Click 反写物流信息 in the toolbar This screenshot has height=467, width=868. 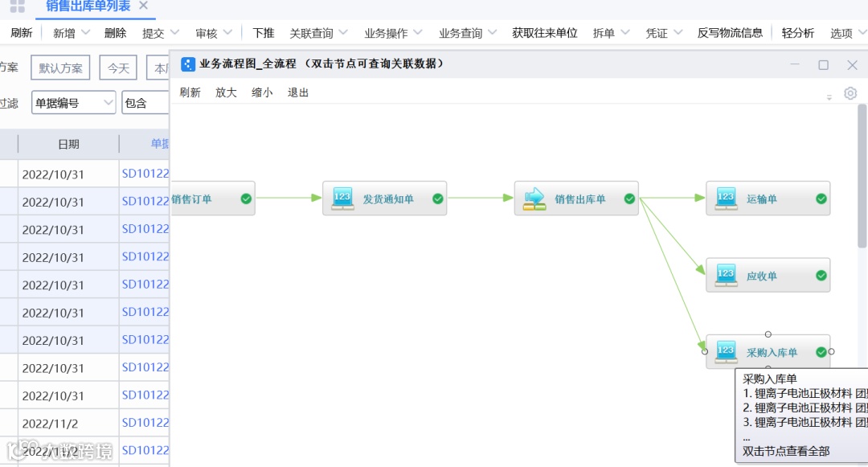click(x=730, y=33)
